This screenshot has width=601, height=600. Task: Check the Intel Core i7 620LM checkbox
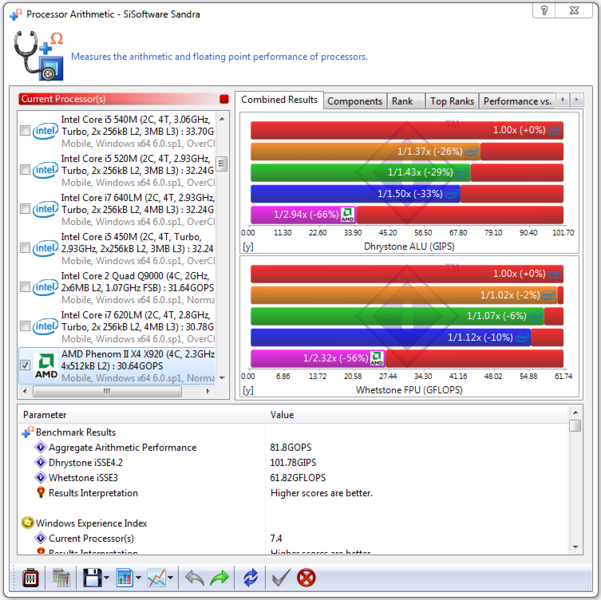25,326
